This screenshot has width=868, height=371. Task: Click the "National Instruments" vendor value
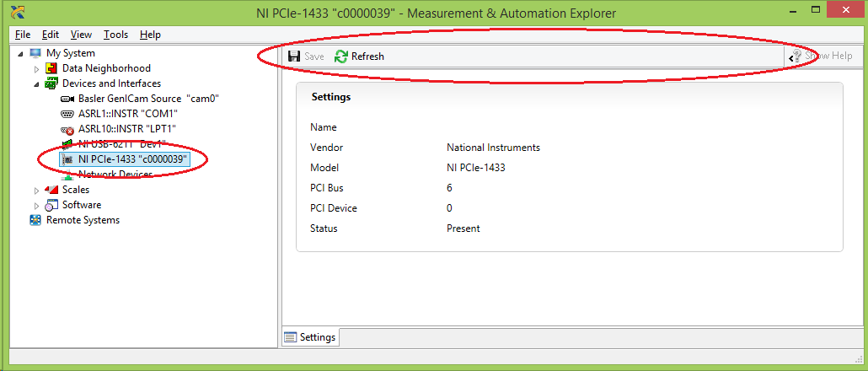click(x=493, y=148)
